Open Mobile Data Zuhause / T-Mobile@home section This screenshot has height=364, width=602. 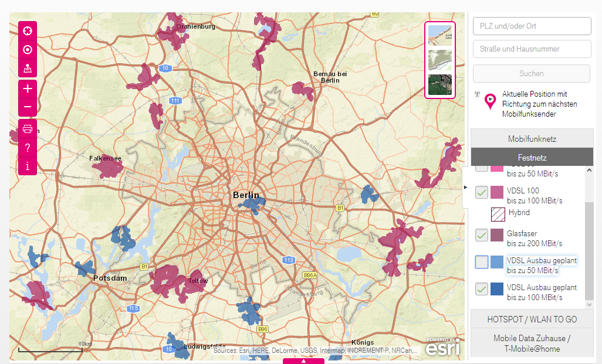click(532, 343)
